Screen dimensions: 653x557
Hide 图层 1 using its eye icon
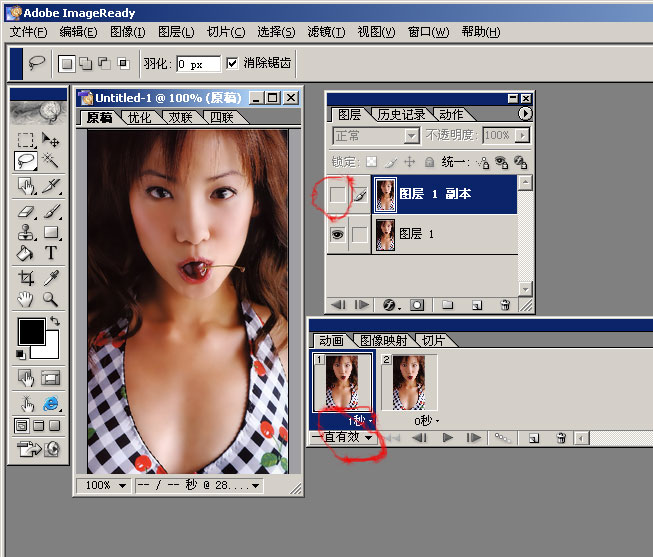[338, 234]
